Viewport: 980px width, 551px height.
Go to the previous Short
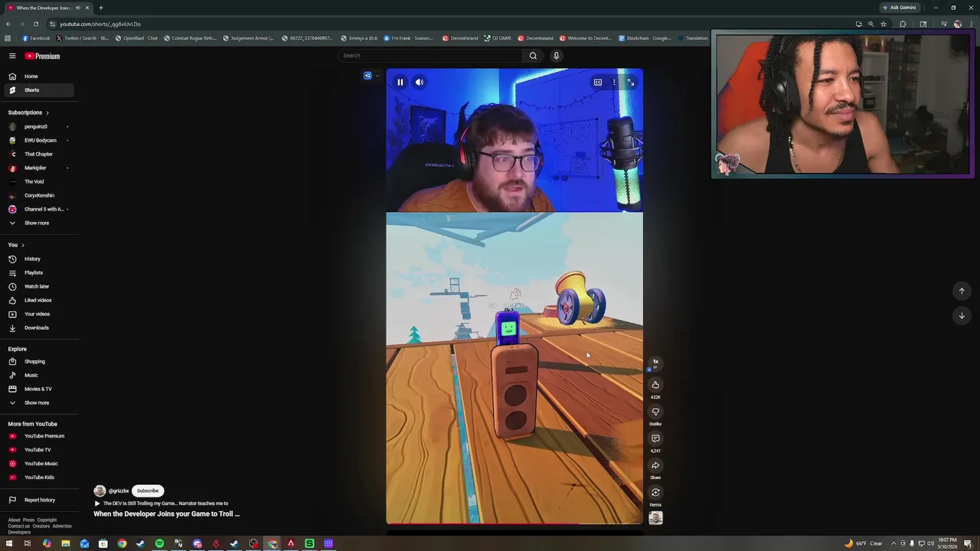(962, 291)
